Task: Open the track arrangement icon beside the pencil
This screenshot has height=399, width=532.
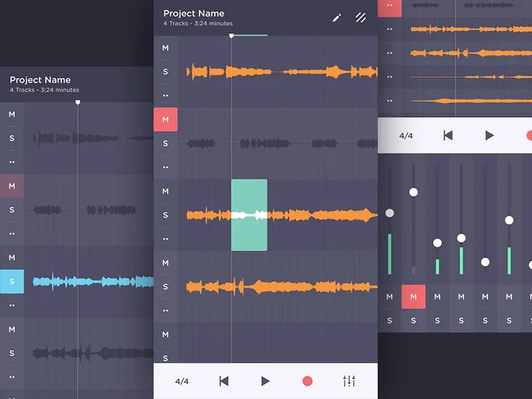Action: pyautogui.click(x=360, y=18)
